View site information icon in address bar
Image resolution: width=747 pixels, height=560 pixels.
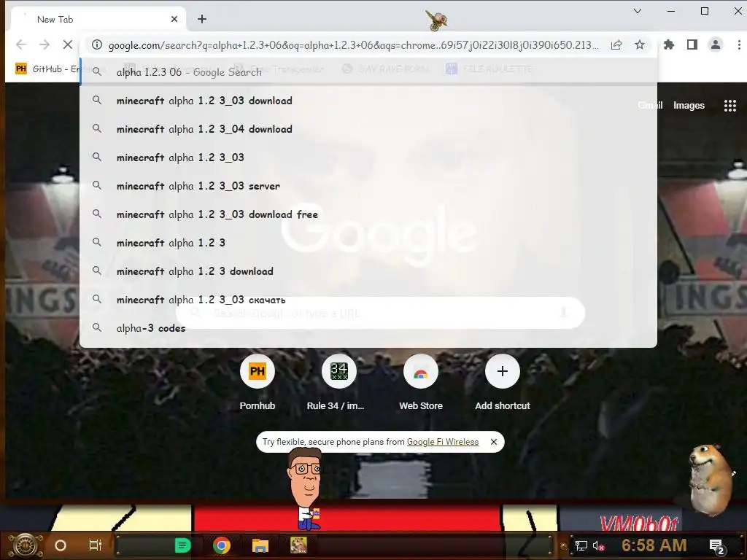(97, 44)
